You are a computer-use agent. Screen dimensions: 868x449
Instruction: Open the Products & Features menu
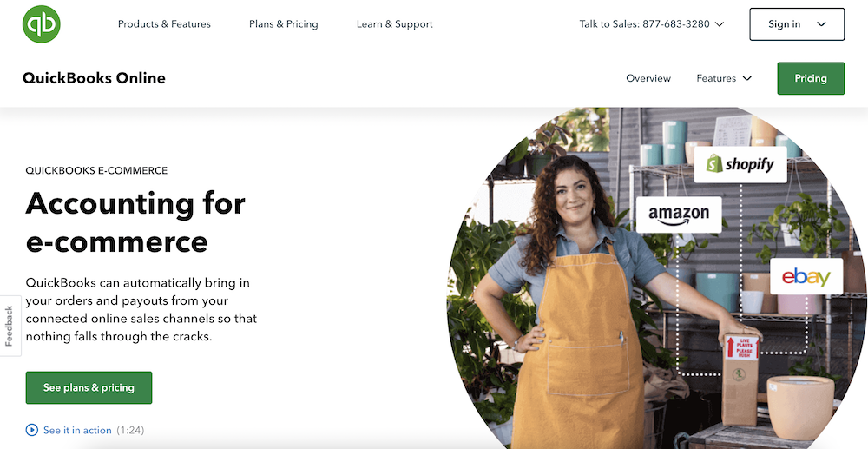[x=164, y=24]
